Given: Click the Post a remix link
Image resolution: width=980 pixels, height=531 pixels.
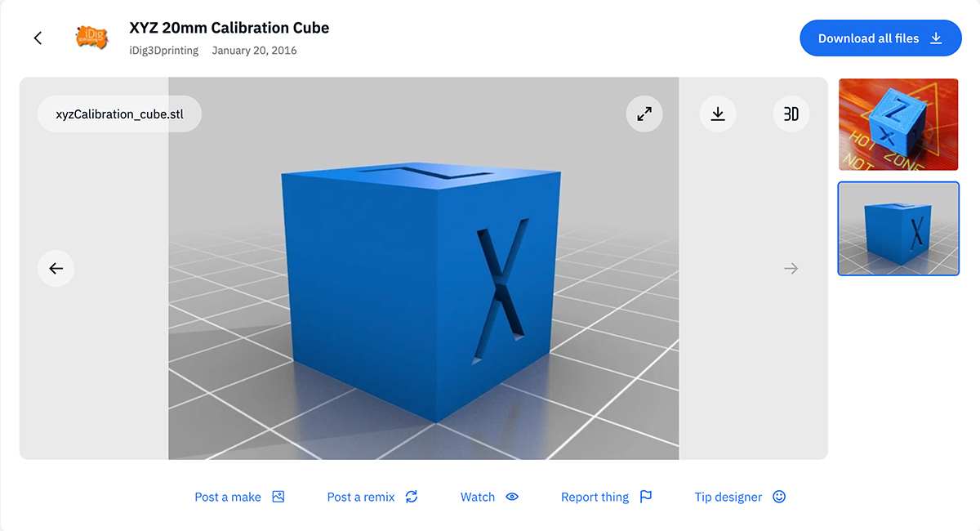Looking at the screenshot, I should (361, 497).
